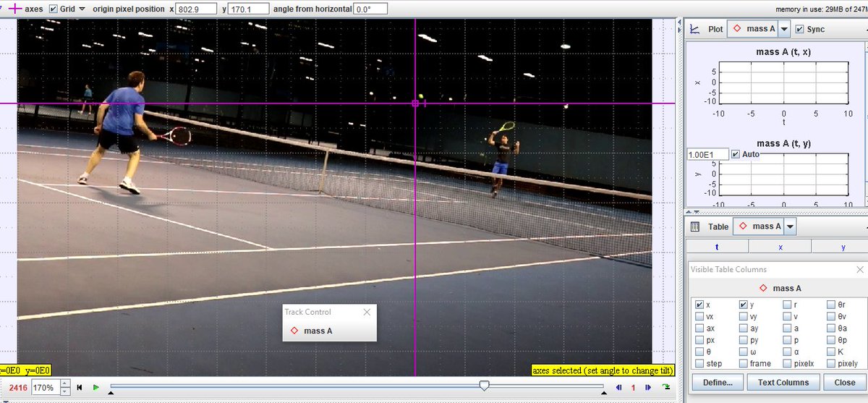The height and width of the screenshot is (403, 868).
Task: Enable the p momentum column checkbox
Action: click(x=787, y=340)
